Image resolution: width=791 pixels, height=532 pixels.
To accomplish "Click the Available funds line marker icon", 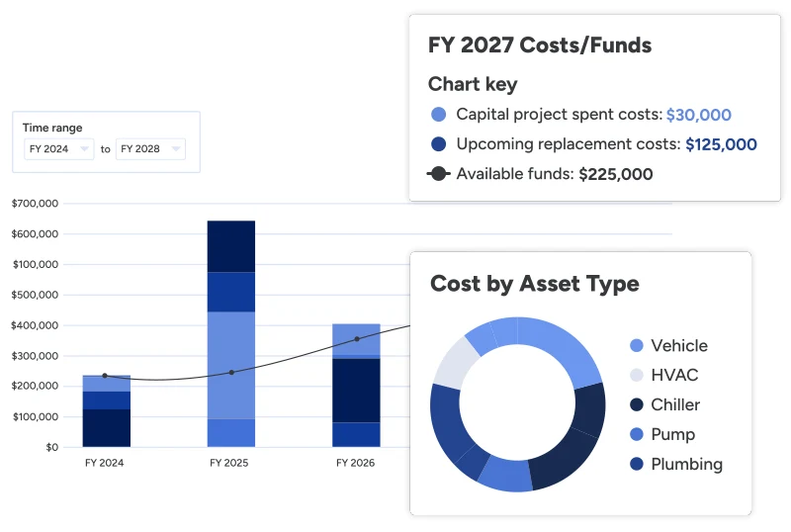I will pyautogui.click(x=438, y=174).
